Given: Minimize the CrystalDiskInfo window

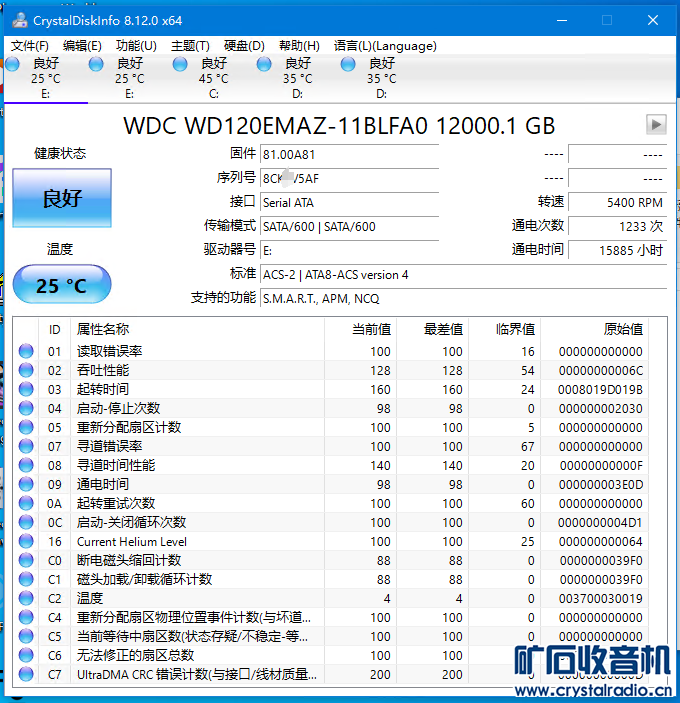Looking at the screenshot, I should coord(562,20).
